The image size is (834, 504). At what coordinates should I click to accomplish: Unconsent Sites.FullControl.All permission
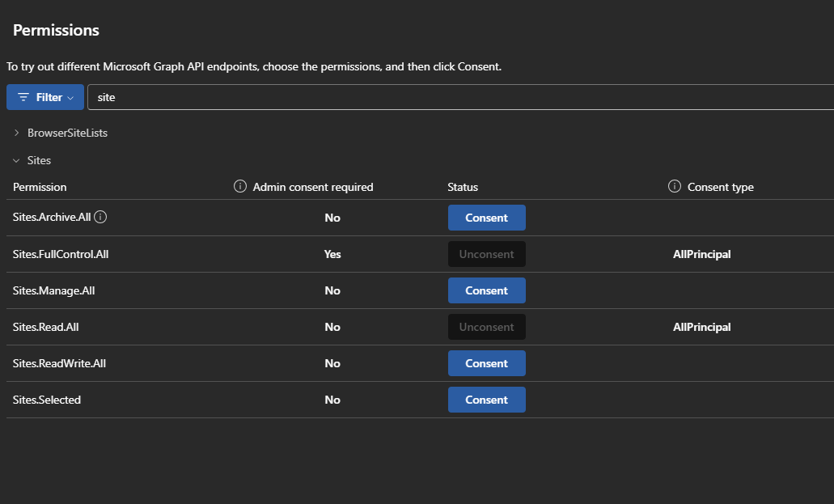click(487, 254)
